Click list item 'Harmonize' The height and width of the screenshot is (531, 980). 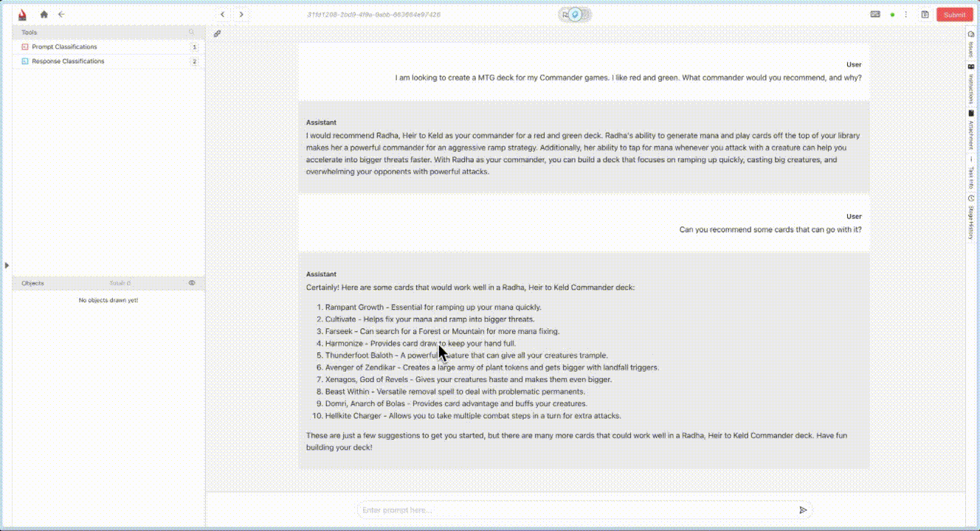[x=421, y=344]
